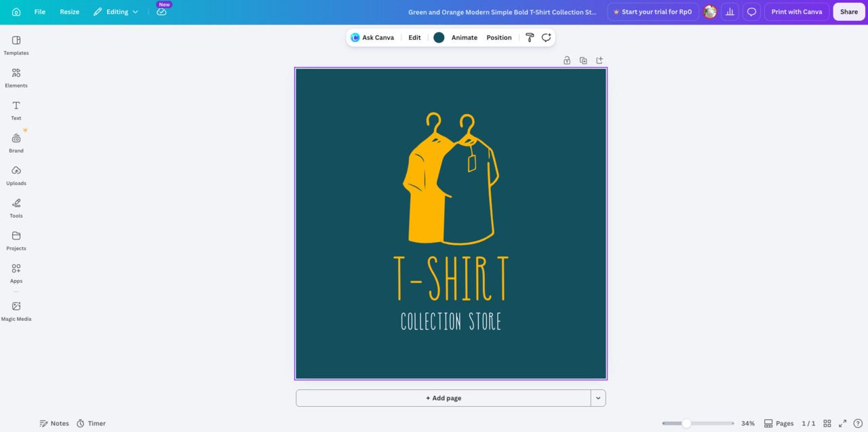Open the Apps panel
Viewport: 868px width, 432px height.
point(16,273)
